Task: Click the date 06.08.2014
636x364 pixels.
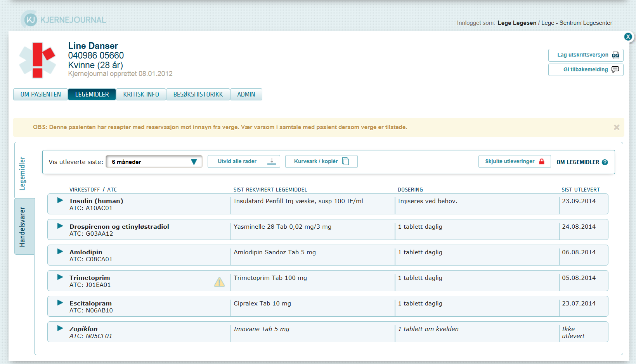Action: tap(579, 252)
